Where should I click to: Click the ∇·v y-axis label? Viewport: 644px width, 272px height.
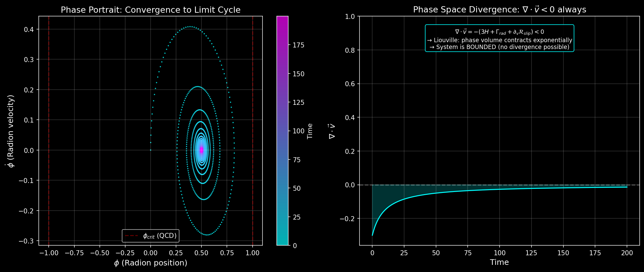click(x=332, y=131)
